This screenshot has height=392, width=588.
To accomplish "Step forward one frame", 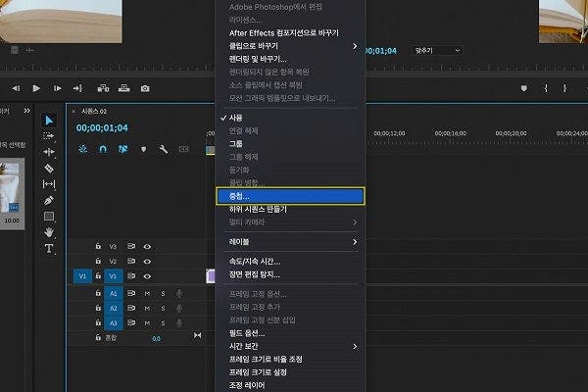I will 57,88.
